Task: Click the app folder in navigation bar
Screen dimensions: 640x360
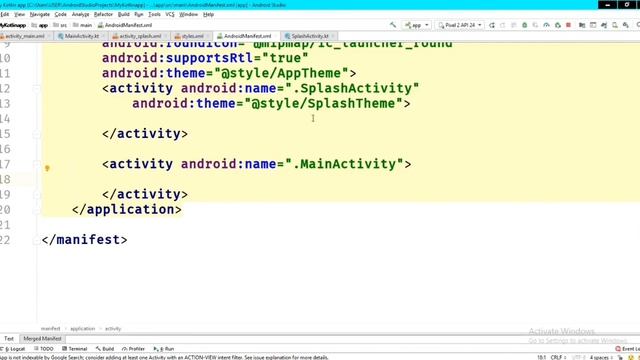Action: tap(40, 25)
